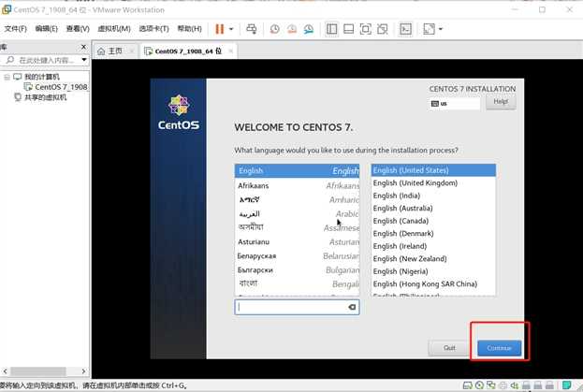Click the stretch guest display icon
The width and height of the screenshot is (583, 392).
click(430, 29)
